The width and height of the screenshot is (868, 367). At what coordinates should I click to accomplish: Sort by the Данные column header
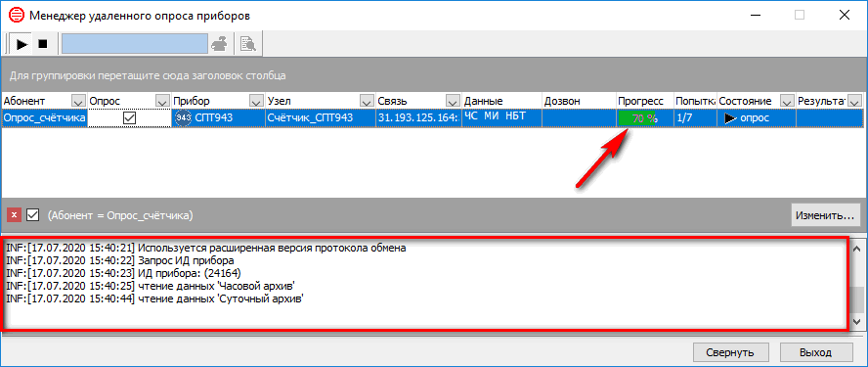501,101
